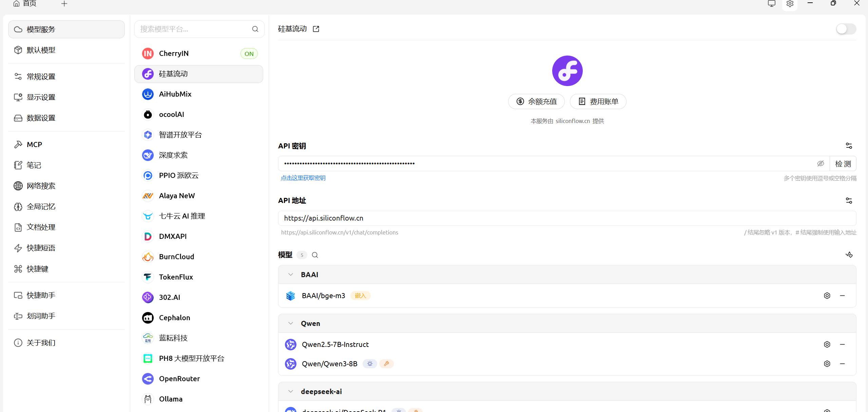This screenshot has width=868, height=412.
Task: Remove the Qwen2.5-7B-Instruct model
Action: tap(842, 345)
